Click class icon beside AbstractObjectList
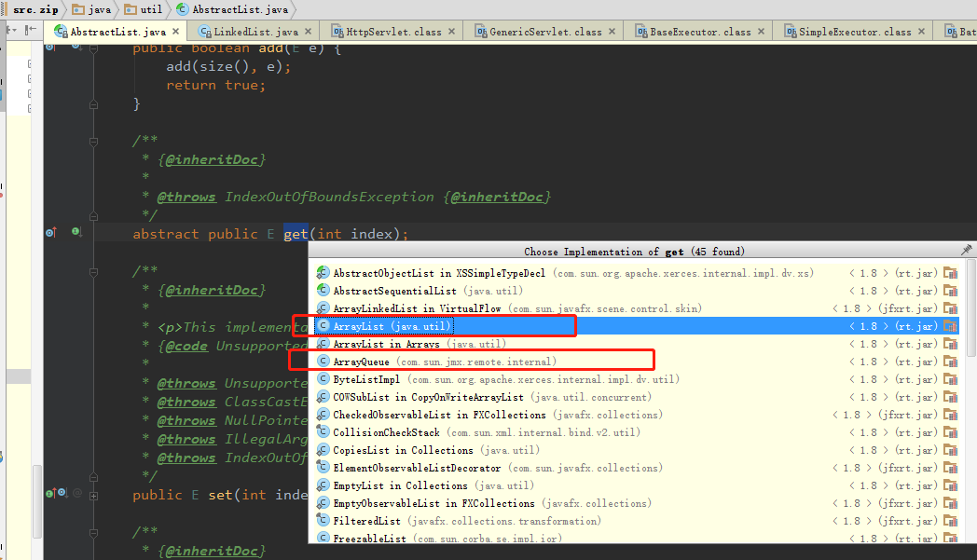The height and width of the screenshot is (560, 977). click(323, 272)
